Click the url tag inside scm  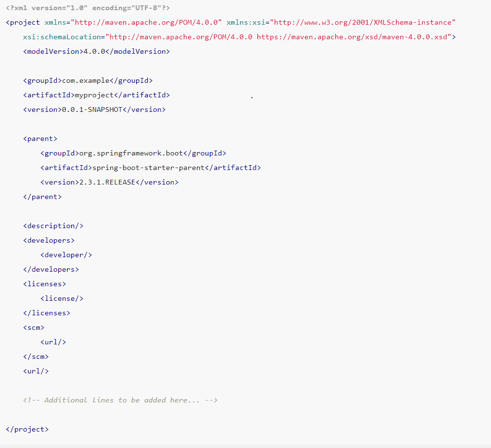pyautogui.click(x=53, y=342)
